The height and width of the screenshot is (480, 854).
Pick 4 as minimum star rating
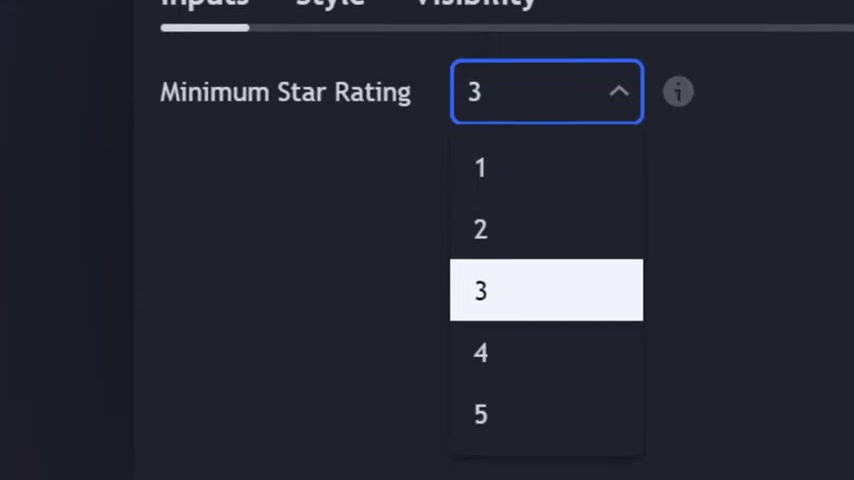[546, 352]
